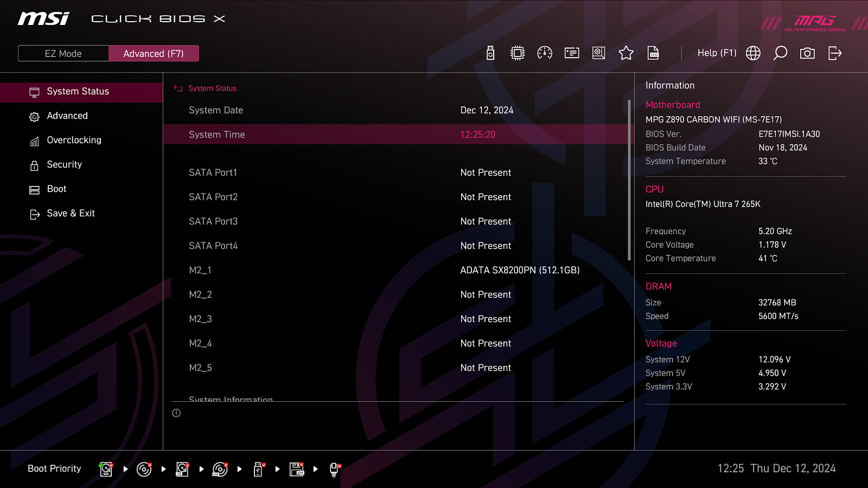Click the memory profile card icon
The width and height of the screenshot is (868, 488).
[x=572, y=53]
